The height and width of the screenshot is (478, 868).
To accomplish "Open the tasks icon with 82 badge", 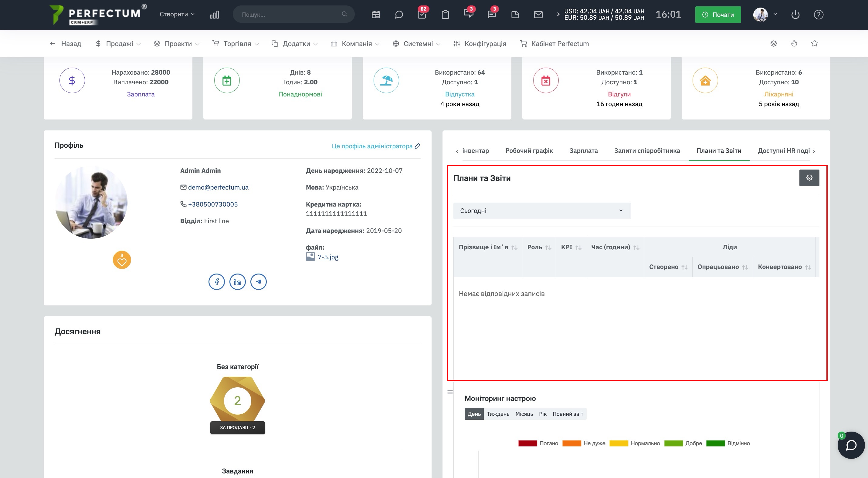I will point(422,15).
